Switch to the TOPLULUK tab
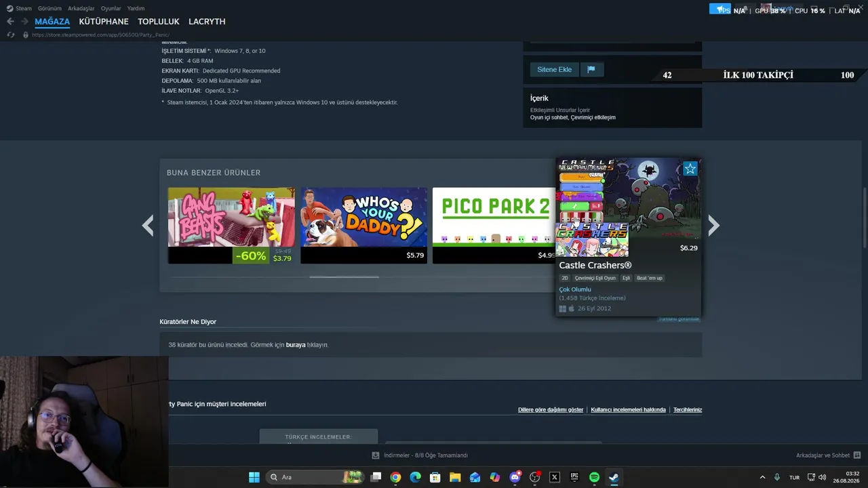This screenshot has width=868, height=488. pyautogui.click(x=158, y=22)
